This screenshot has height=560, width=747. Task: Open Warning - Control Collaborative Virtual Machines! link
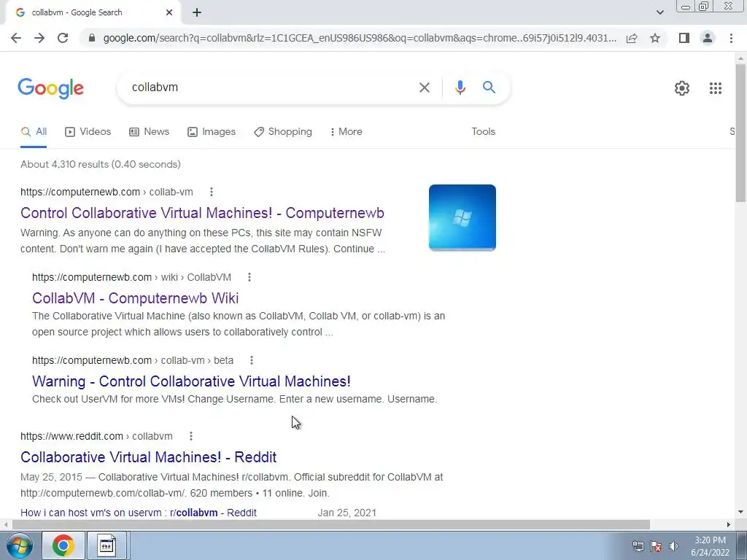point(192,381)
